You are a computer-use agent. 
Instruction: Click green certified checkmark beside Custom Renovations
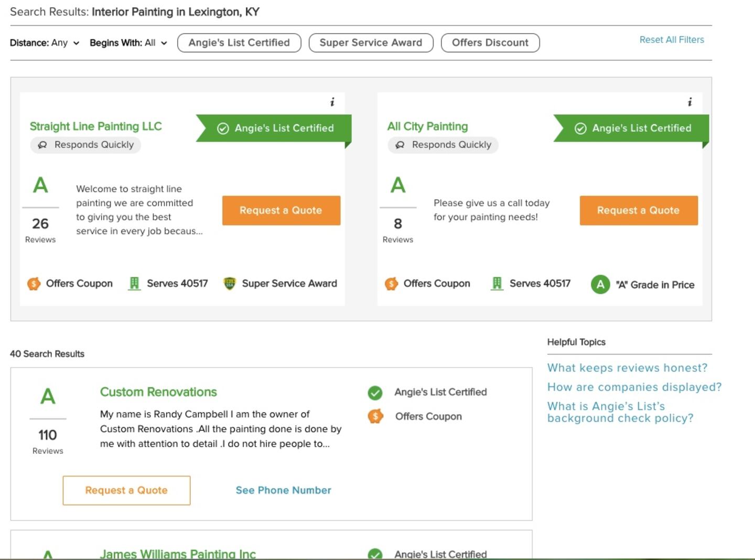[375, 392]
